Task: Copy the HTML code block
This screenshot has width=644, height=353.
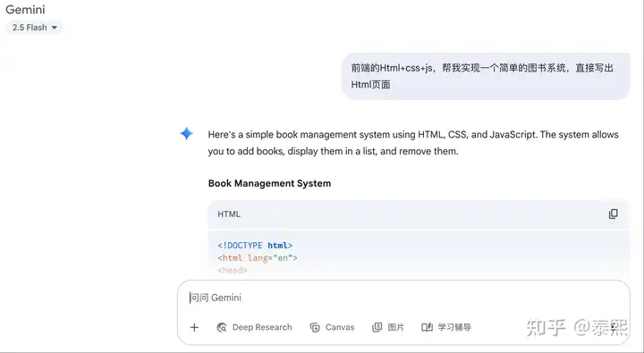Action: (x=614, y=214)
